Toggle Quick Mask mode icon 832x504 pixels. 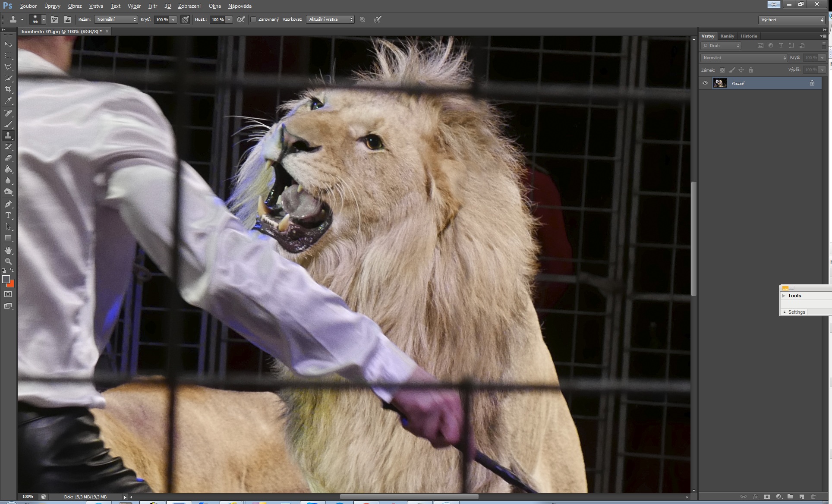(8, 294)
